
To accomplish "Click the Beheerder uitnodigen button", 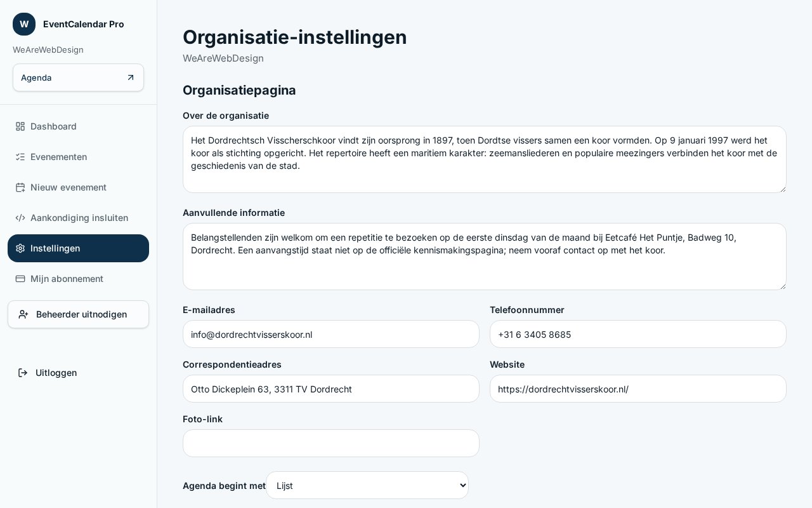I will [78, 314].
